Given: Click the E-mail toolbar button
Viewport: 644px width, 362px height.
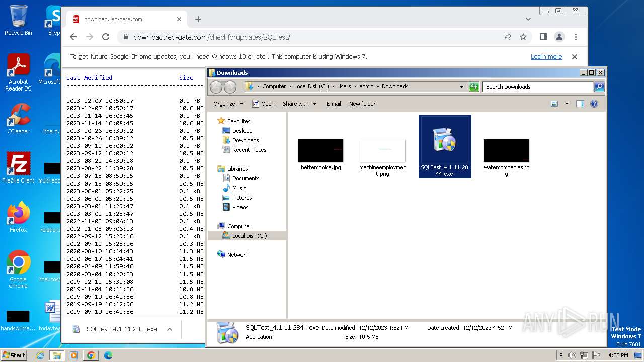Looking at the screenshot, I should (x=334, y=104).
